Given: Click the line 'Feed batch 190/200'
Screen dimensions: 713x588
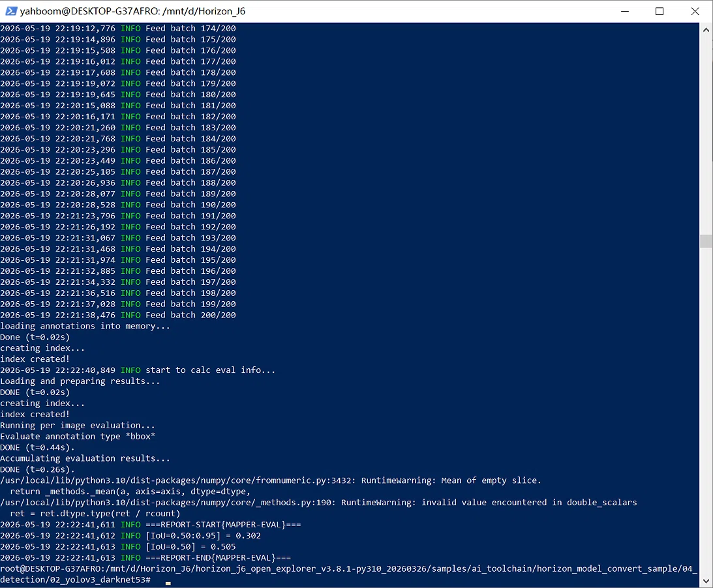Looking at the screenshot, I should click(x=118, y=205).
